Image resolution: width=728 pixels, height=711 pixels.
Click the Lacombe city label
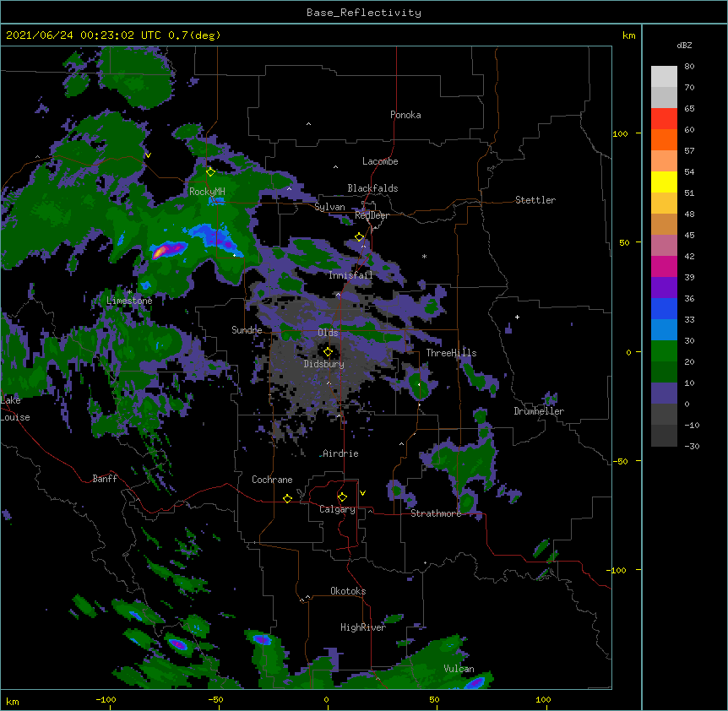tap(380, 161)
